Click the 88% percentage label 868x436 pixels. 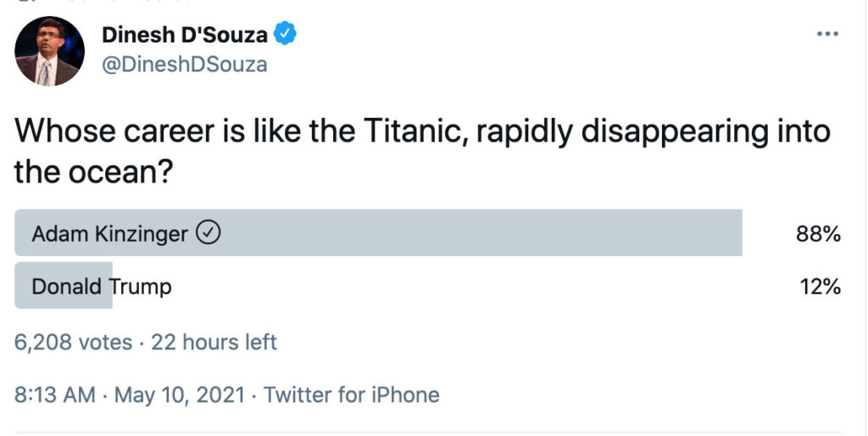tap(817, 234)
